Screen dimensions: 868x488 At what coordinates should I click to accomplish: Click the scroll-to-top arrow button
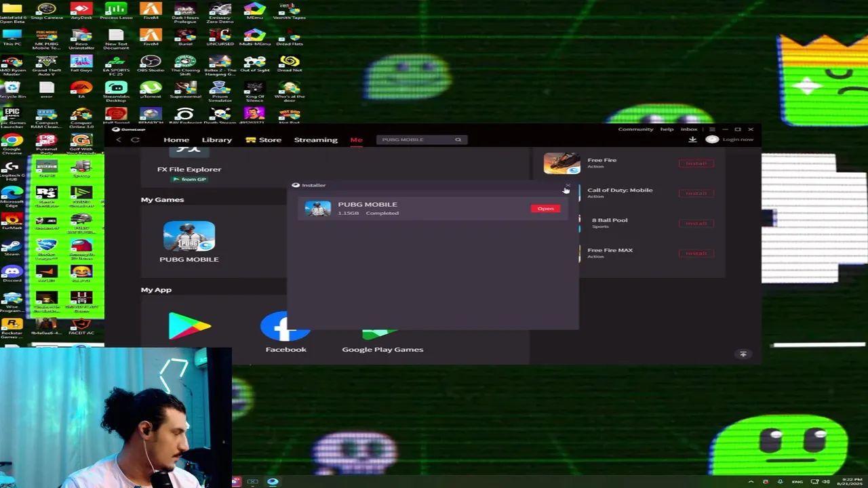coord(743,354)
